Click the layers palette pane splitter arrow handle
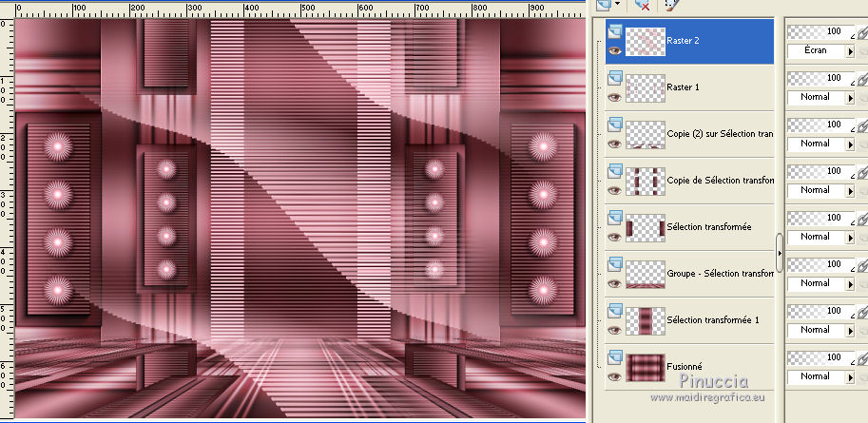 (780, 253)
